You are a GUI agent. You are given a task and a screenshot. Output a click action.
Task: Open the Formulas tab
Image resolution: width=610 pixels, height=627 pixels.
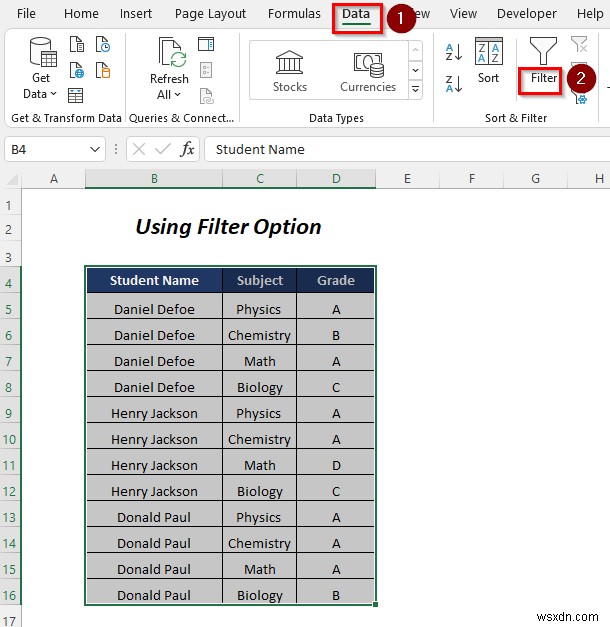tap(294, 14)
